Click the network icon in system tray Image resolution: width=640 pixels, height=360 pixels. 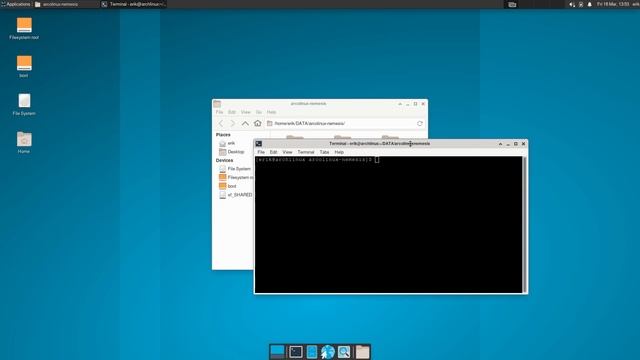tap(581, 4)
